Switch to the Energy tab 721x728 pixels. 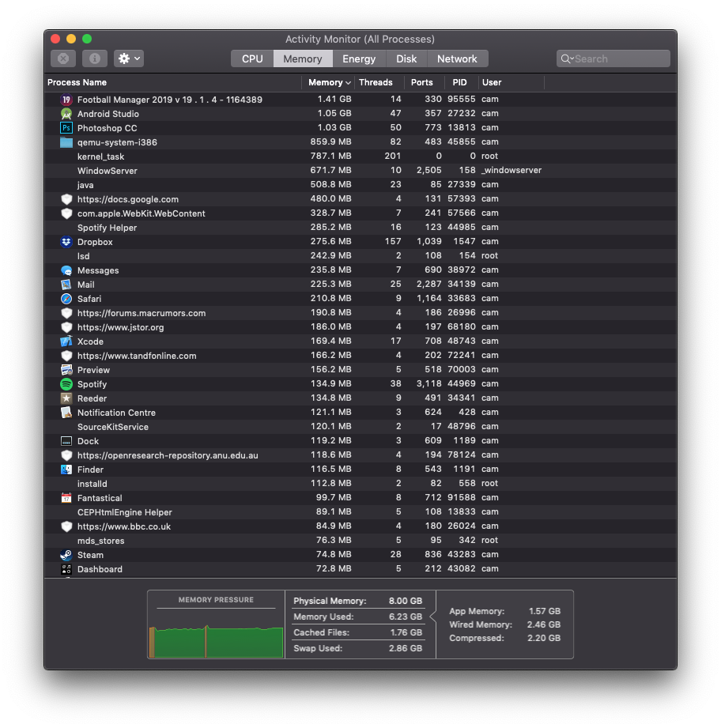(359, 59)
